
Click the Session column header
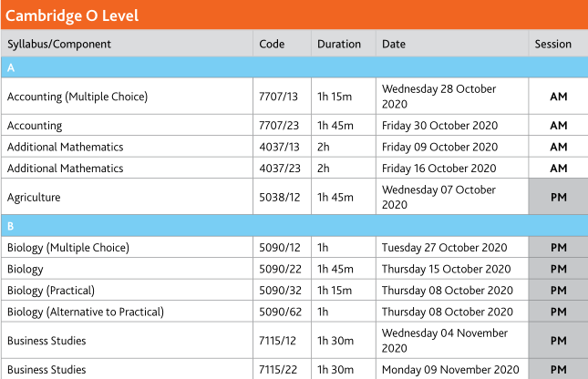(553, 45)
